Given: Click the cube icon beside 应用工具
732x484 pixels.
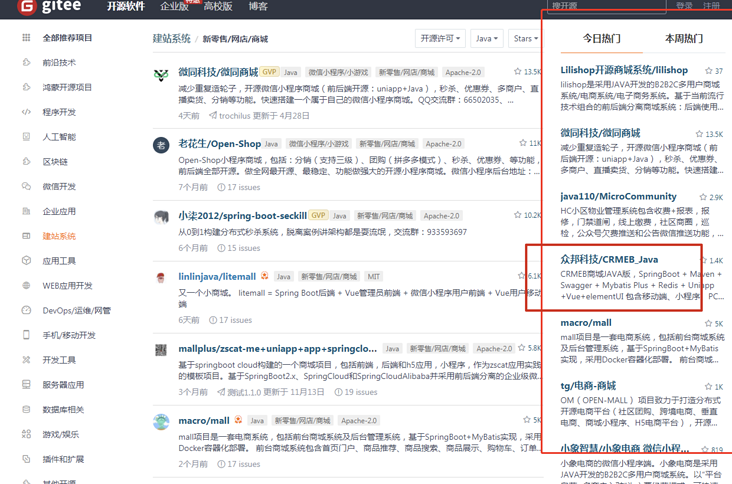Looking at the screenshot, I should tap(26, 261).
